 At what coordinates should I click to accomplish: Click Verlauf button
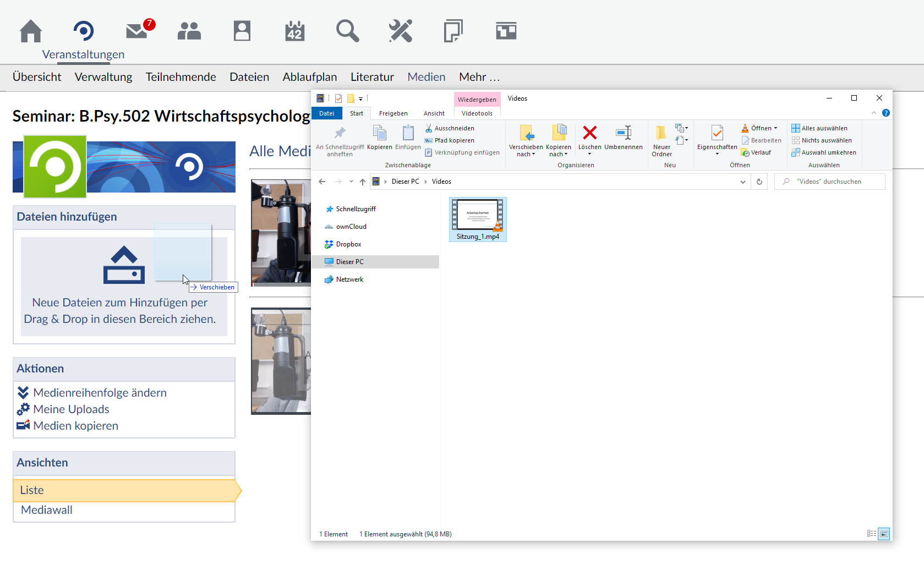756,152
